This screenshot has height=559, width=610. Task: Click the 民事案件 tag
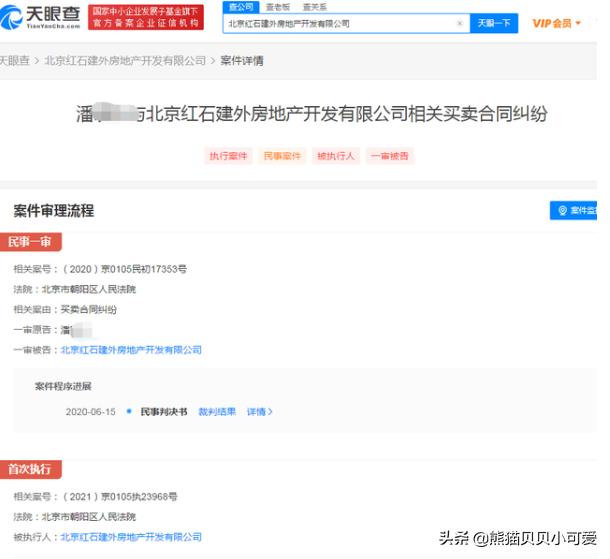click(x=282, y=156)
